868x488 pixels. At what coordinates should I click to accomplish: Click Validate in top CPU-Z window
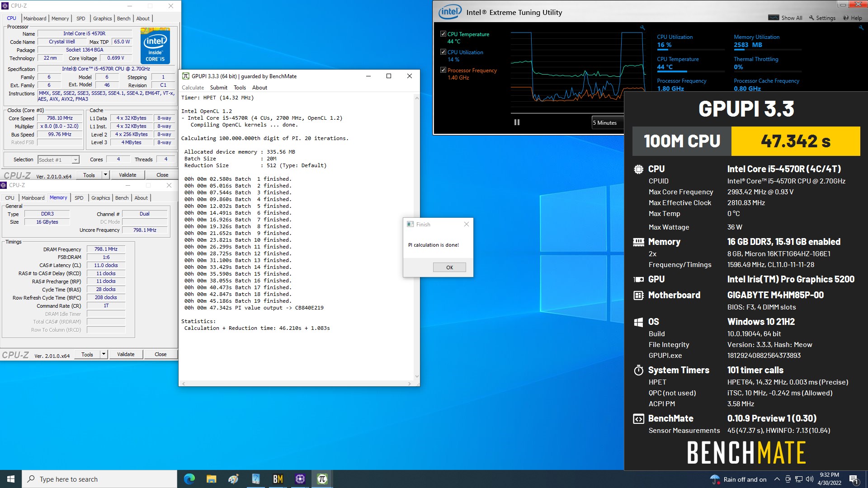127,175
